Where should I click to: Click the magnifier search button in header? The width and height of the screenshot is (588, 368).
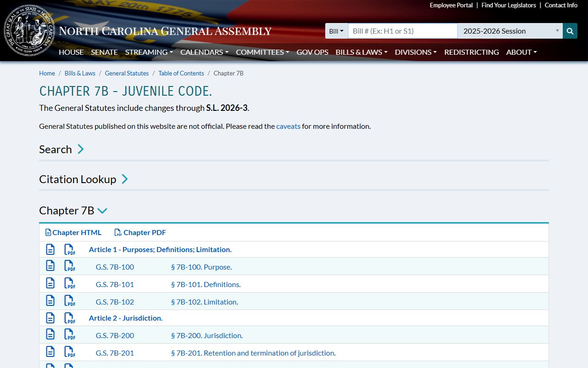point(570,31)
